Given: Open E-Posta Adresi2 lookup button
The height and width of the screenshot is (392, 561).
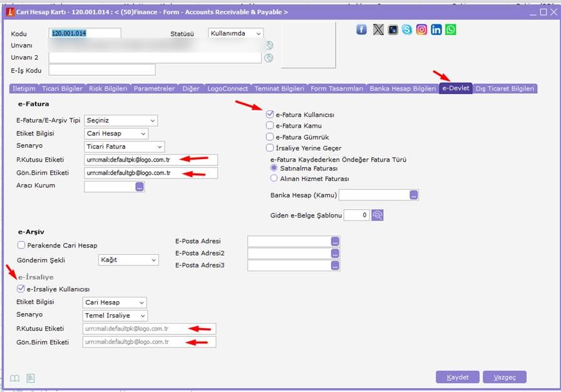Looking at the screenshot, I should tap(335, 254).
